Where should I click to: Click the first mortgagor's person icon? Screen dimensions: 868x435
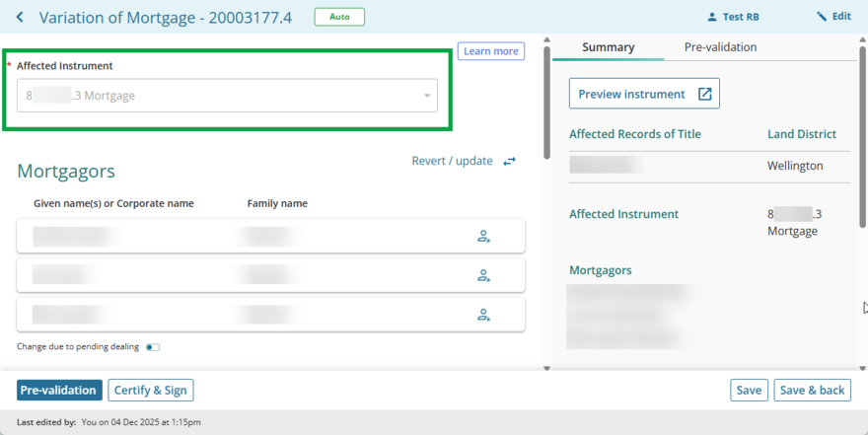pos(484,237)
